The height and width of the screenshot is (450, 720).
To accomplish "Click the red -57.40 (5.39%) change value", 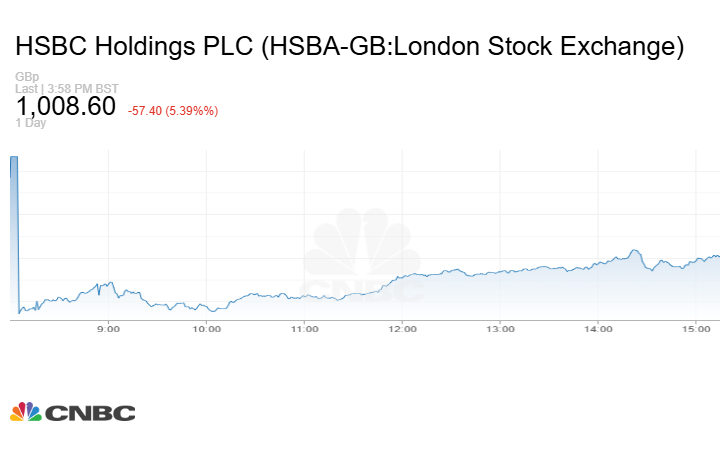I will (x=173, y=110).
